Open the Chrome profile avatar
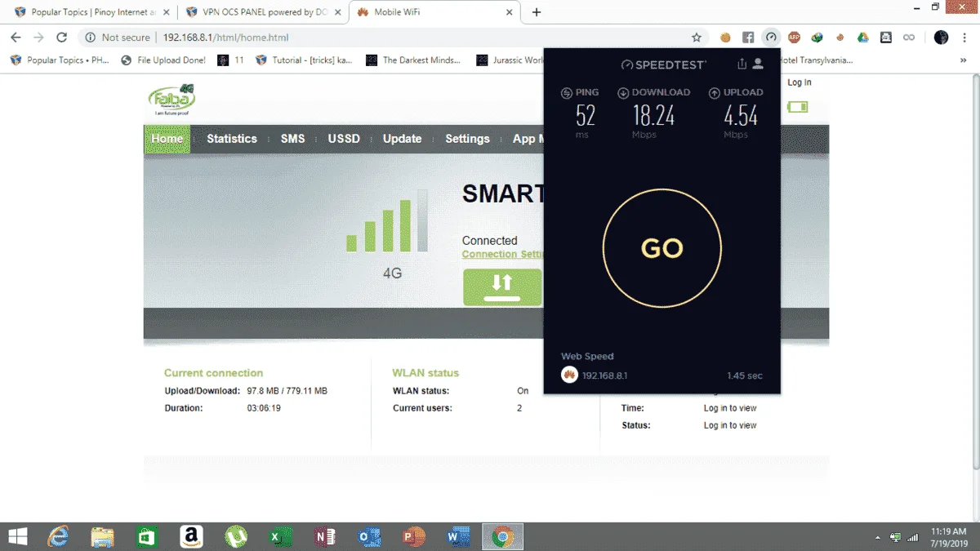Image resolution: width=980 pixels, height=551 pixels. point(941,38)
